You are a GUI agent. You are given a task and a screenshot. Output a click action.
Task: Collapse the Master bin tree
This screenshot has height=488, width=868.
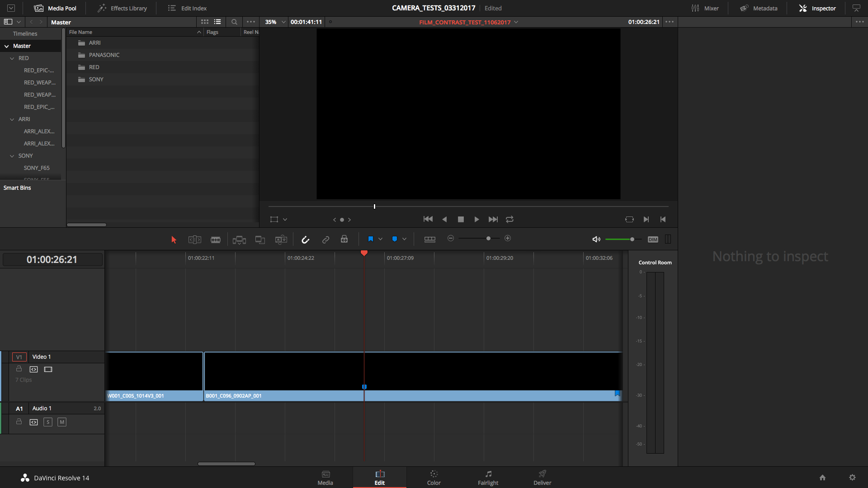click(7, 46)
